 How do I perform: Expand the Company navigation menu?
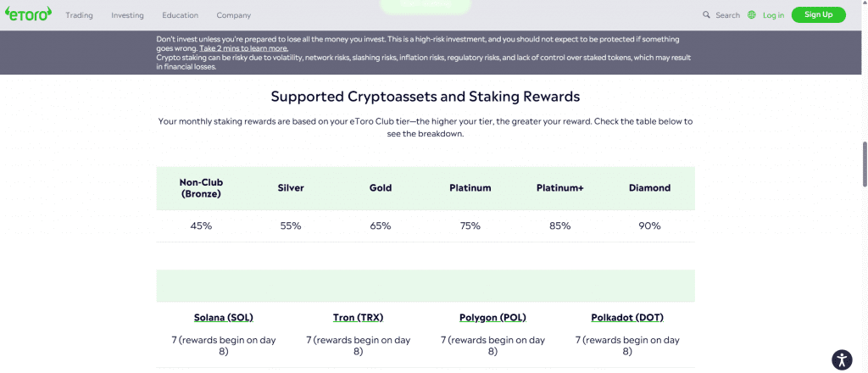click(x=233, y=15)
